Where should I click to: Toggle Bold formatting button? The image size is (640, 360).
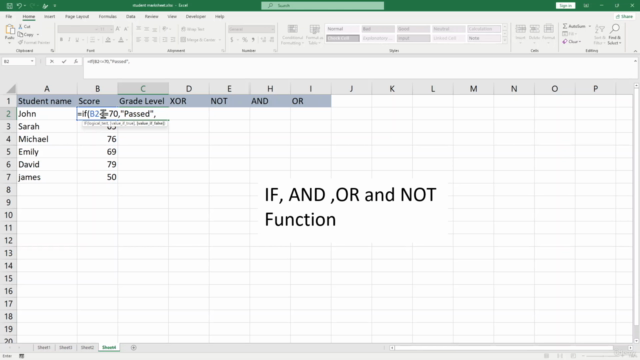[x=61, y=40]
